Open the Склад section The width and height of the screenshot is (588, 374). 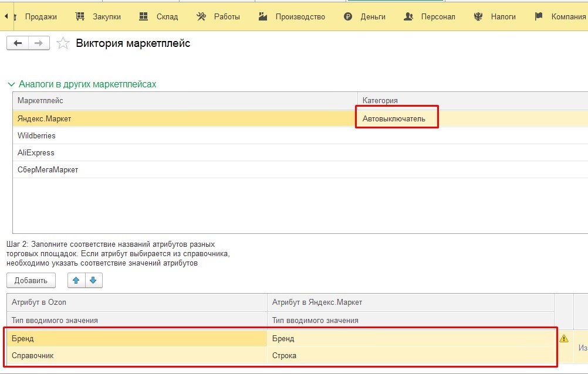coord(167,17)
